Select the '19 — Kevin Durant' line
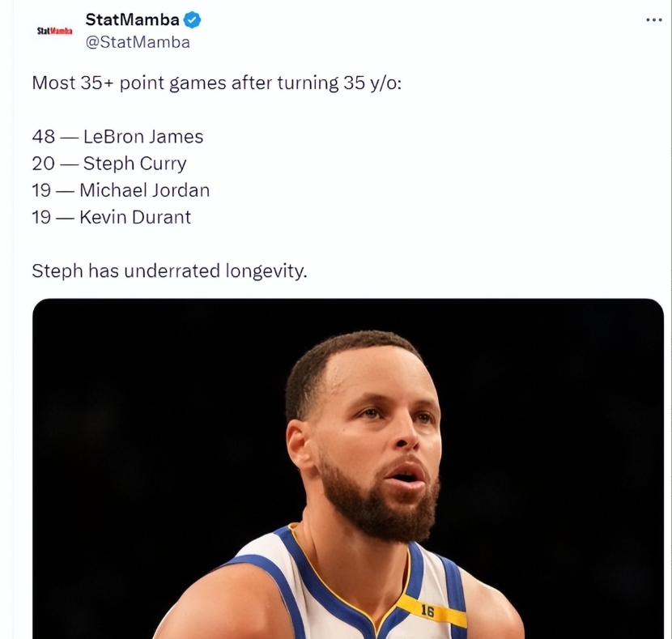 tap(112, 217)
